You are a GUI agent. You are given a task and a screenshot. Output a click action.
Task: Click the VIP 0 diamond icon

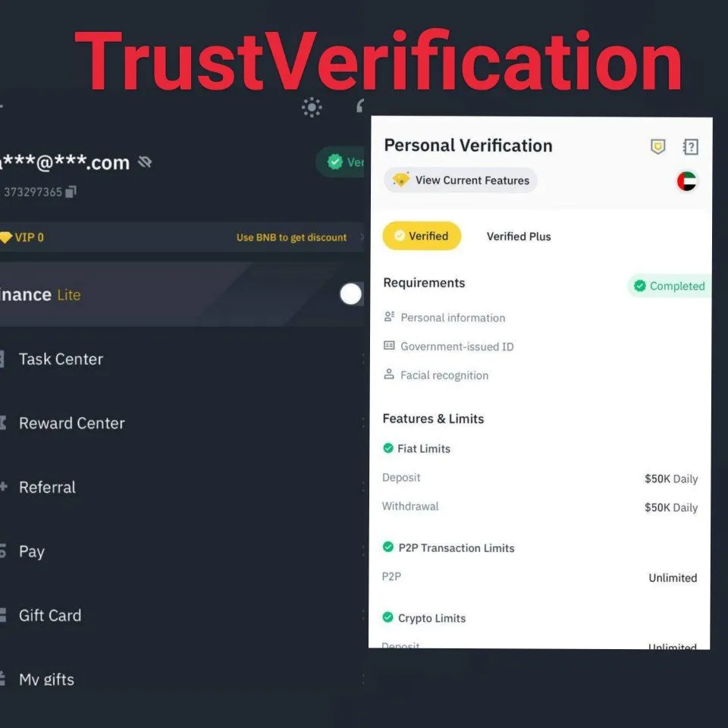(5, 237)
